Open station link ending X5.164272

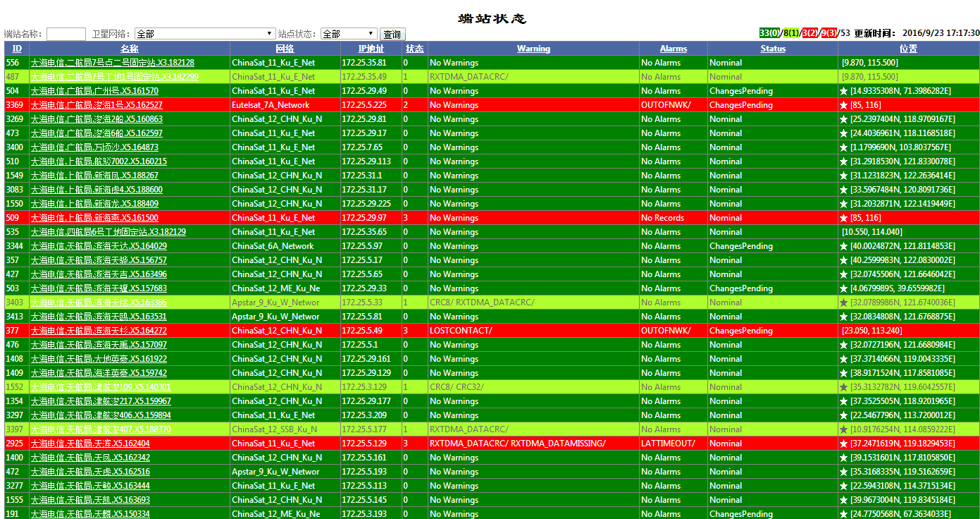coord(99,331)
